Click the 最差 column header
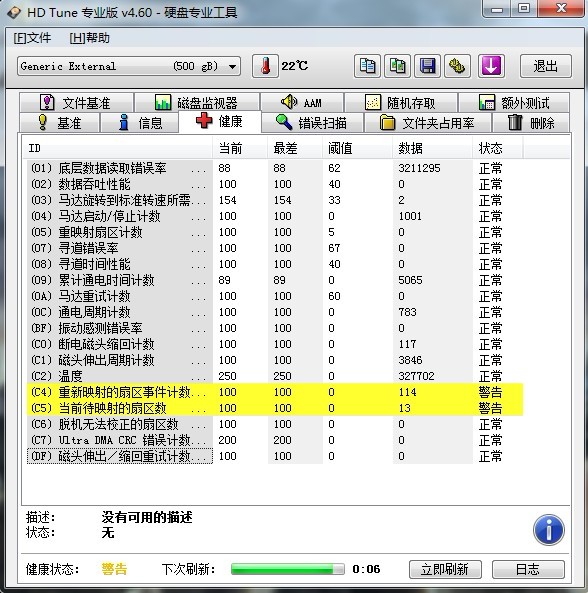The width and height of the screenshot is (588, 593). click(x=295, y=148)
